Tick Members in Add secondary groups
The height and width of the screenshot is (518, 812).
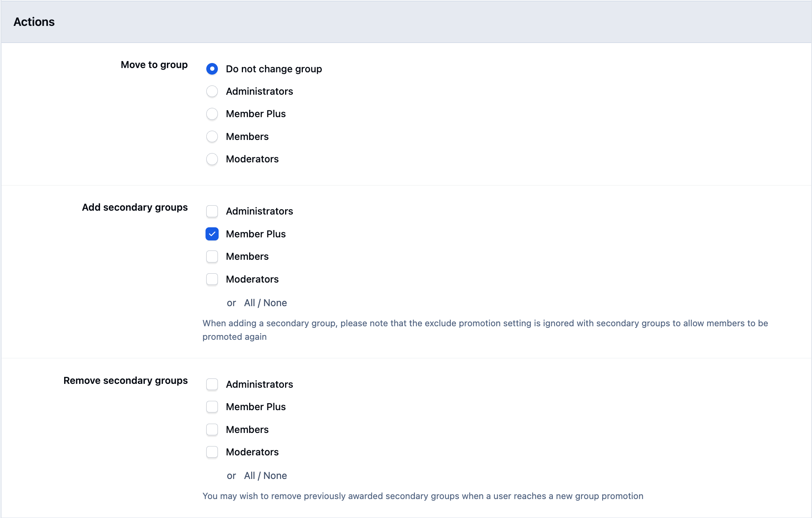(212, 256)
